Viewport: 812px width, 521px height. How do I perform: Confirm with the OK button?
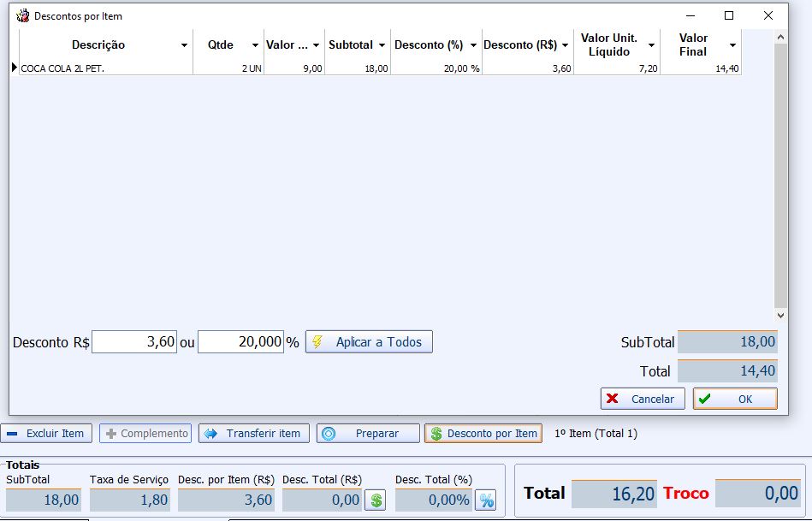[x=735, y=399]
